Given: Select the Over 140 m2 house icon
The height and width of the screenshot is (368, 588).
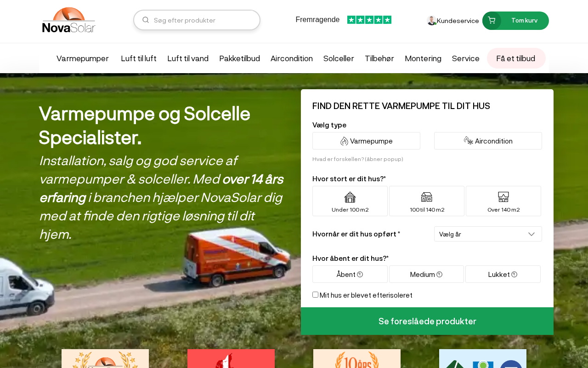Looking at the screenshot, I should 503,197.
